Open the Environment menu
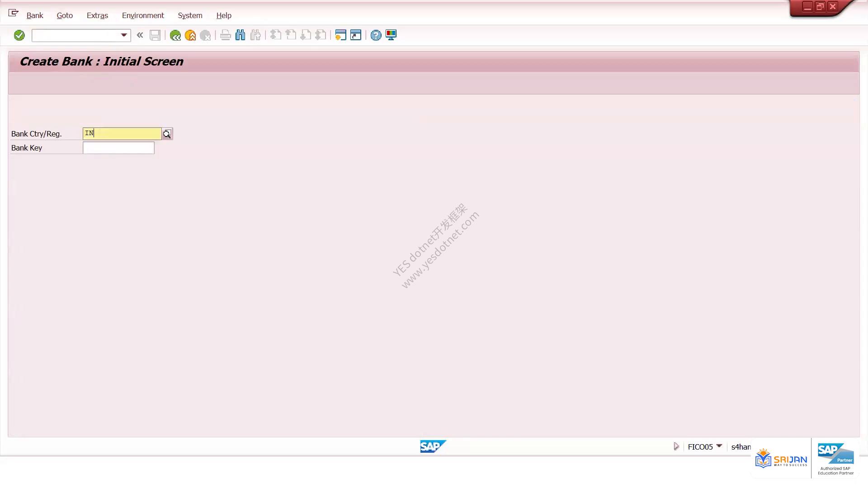The image size is (868, 488). pyautogui.click(x=143, y=15)
